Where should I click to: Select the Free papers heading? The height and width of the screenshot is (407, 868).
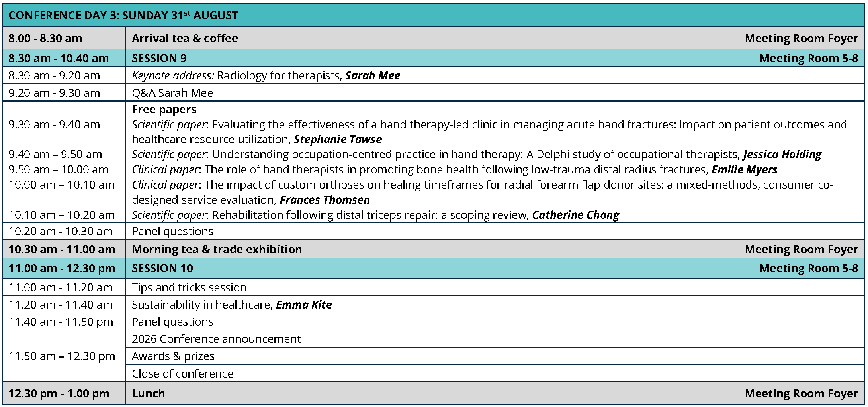click(x=164, y=109)
